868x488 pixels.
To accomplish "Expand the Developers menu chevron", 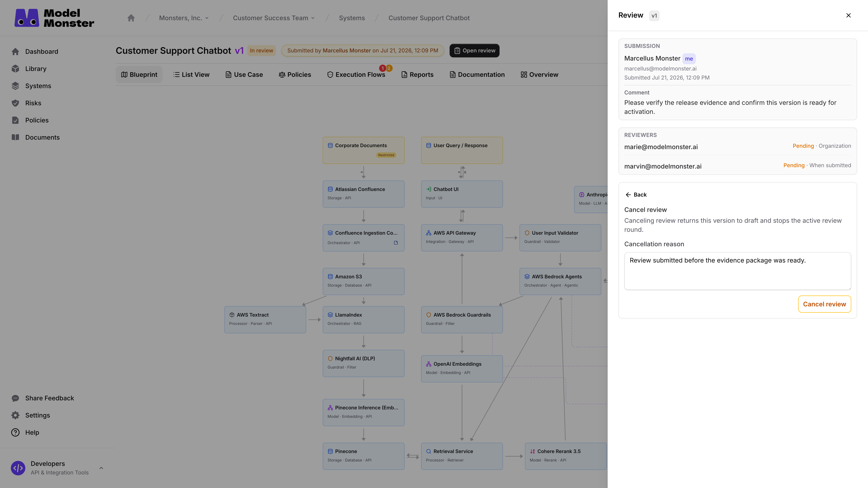I will point(101,468).
